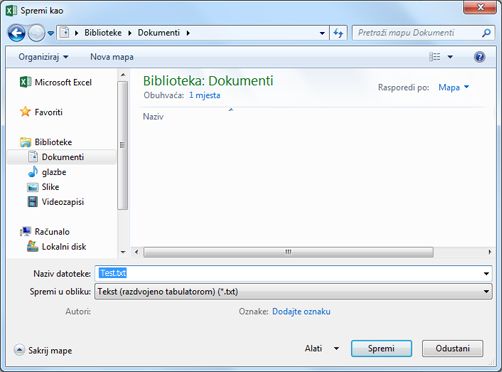Select Favoriti in the navigation pane
Screen dimensions: 502x372
pyautogui.click(x=41, y=112)
